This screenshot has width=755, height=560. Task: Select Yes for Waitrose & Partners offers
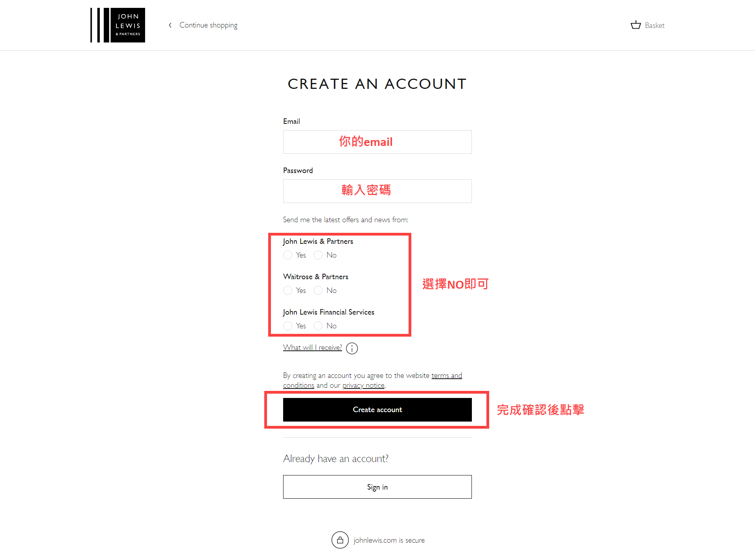click(288, 291)
